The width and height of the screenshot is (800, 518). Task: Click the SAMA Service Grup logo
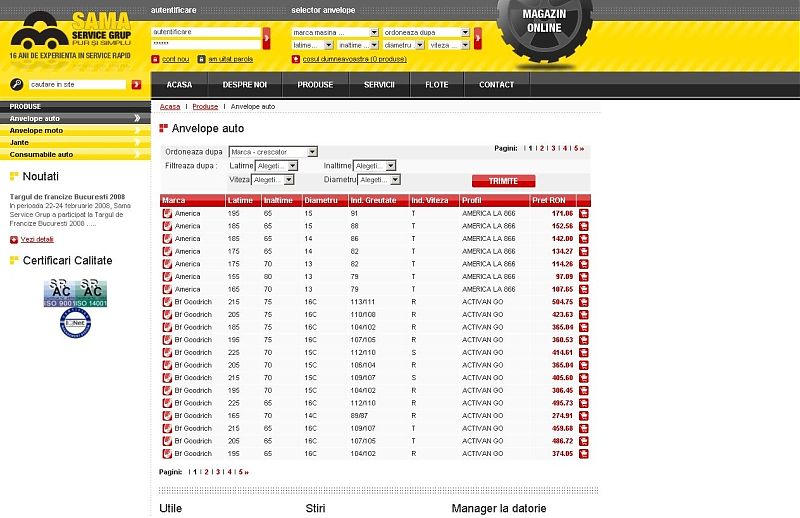coord(70,36)
